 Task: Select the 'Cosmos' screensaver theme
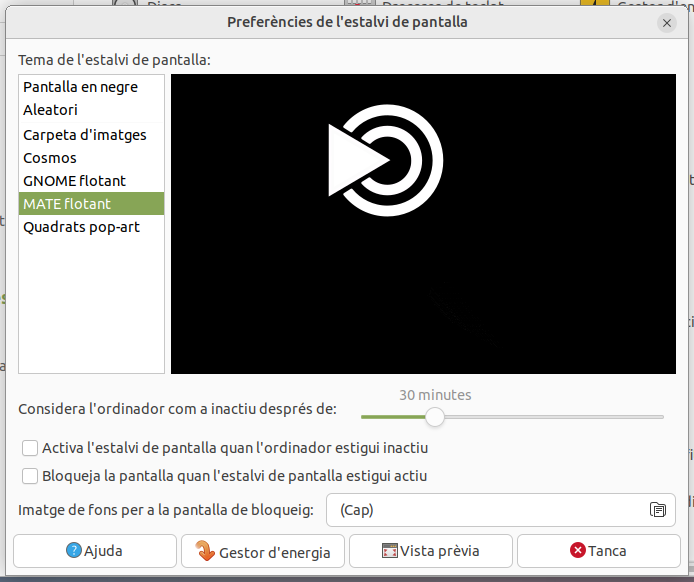[50, 158]
